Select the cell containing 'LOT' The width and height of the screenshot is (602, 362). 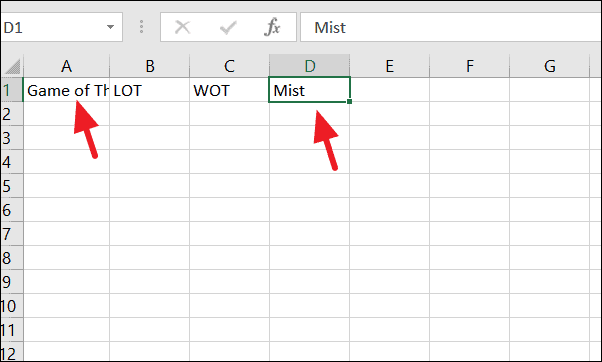(x=150, y=90)
